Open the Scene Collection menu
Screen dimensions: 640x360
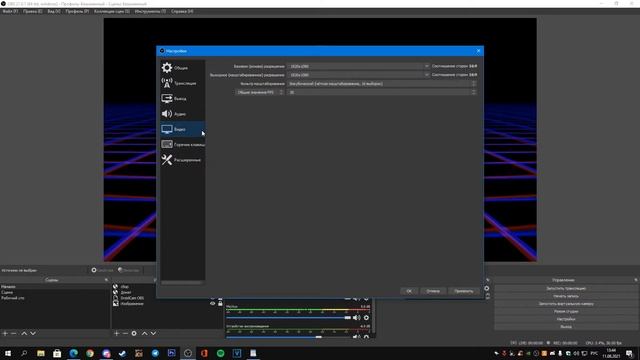112,11
